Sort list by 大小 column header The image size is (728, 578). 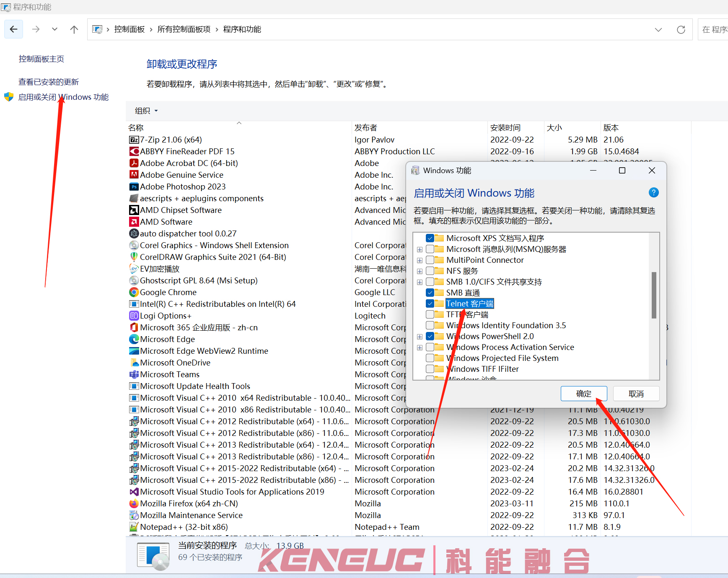click(573, 127)
